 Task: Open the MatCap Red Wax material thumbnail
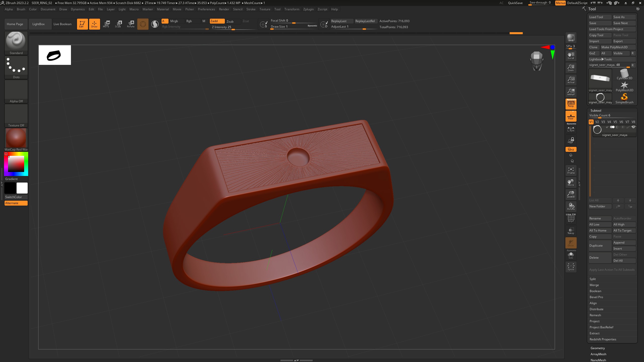pyautogui.click(x=16, y=138)
